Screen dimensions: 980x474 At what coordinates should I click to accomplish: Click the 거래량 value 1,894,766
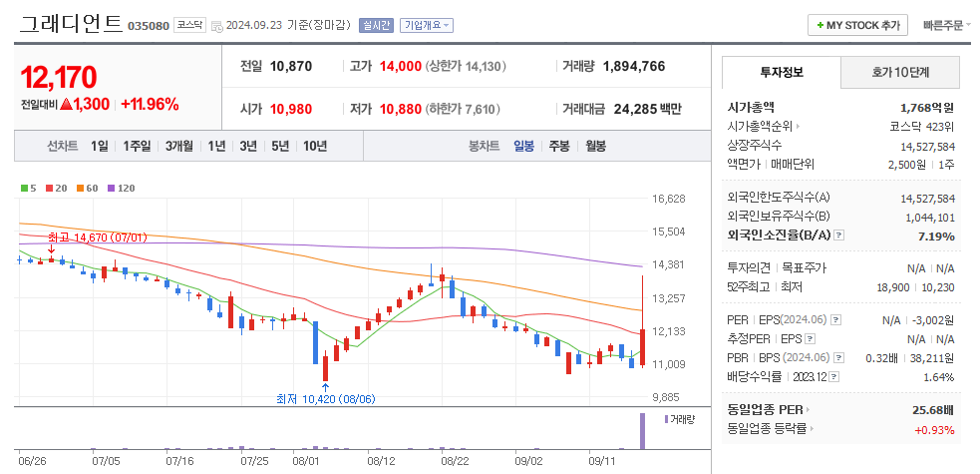pyautogui.click(x=634, y=66)
